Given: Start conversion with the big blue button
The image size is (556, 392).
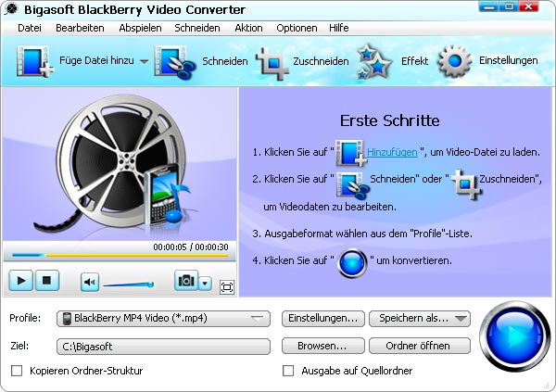Looking at the screenshot, I should (515, 336).
